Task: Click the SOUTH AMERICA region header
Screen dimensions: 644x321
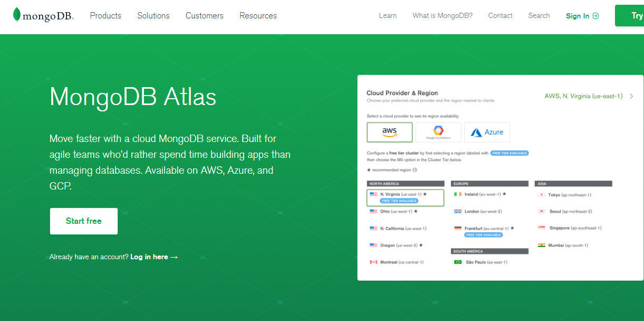Action: pyautogui.click(x=490, y=251)
